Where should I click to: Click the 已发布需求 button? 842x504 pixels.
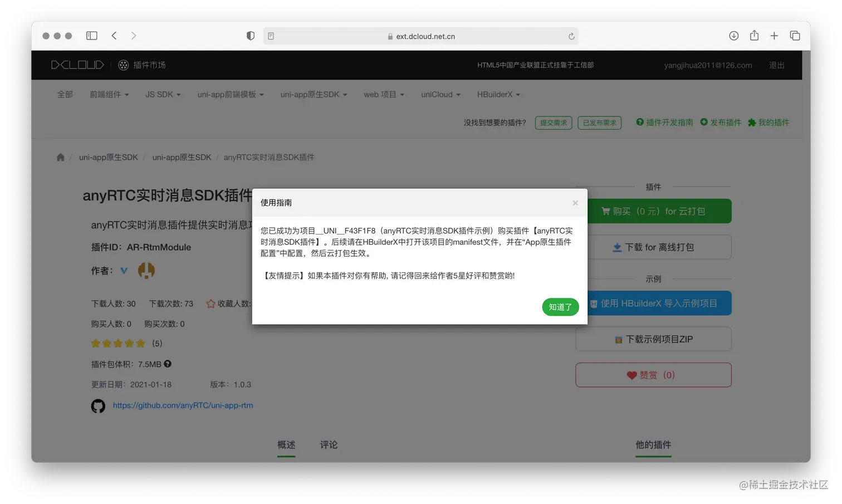point(600,123)
